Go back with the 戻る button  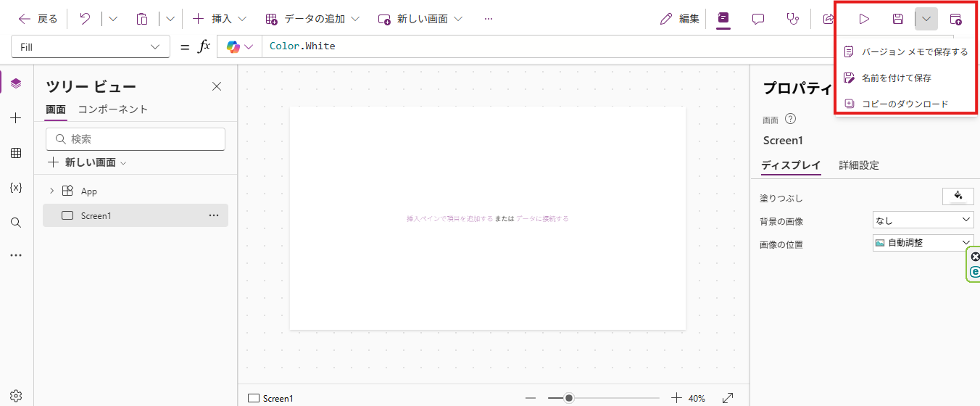point(38,19)
